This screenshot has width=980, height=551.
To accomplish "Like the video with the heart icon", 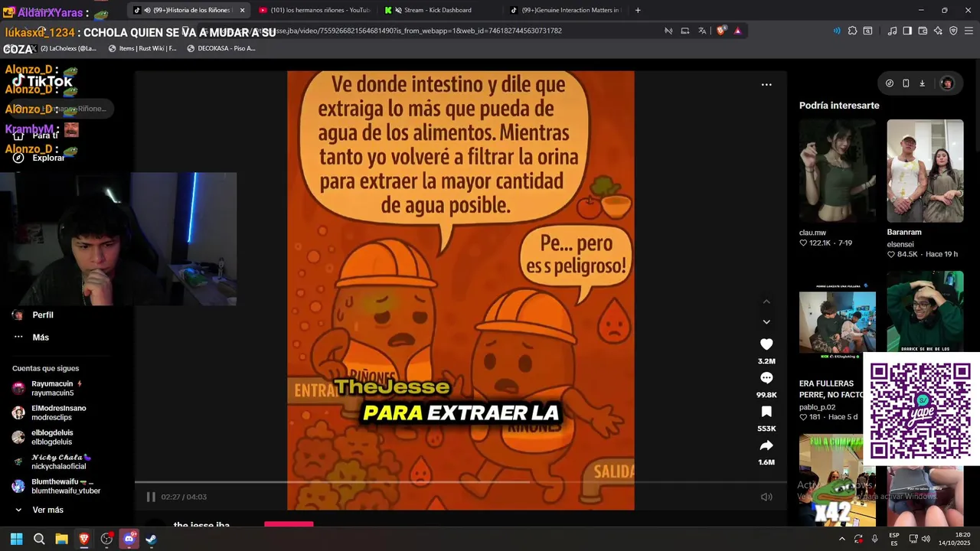I will coord(766,344).
